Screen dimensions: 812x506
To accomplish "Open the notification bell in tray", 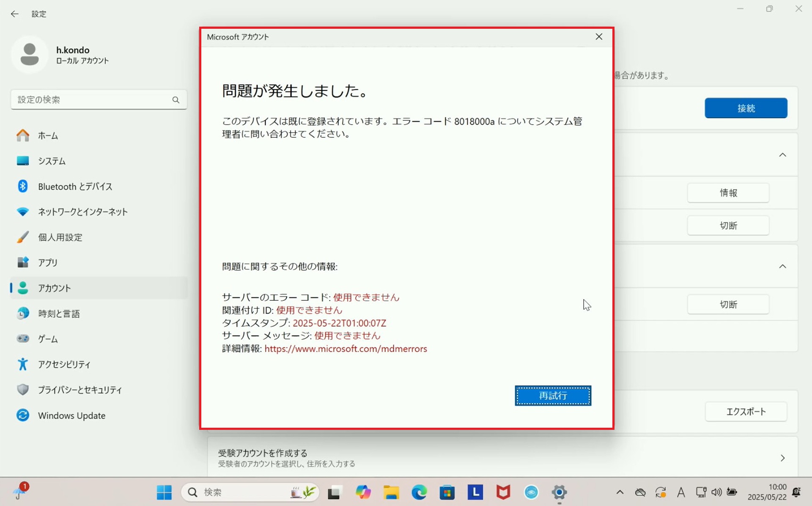I will [797, 492].
